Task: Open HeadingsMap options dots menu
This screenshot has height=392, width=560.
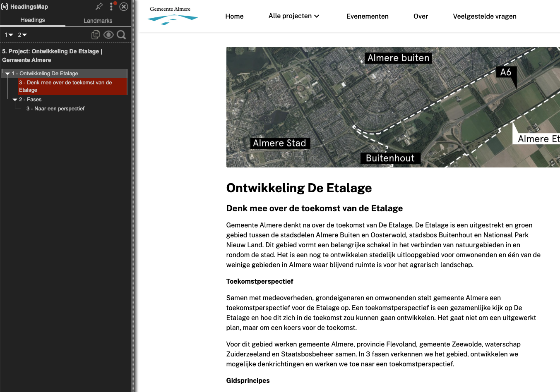Action: 111,6
